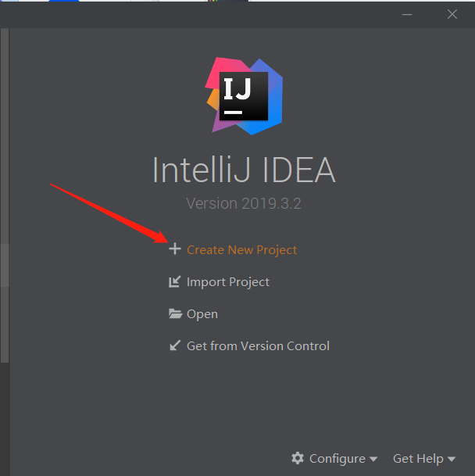Close the IntelliJ welcome window
475x476 pixels.
tap(452, 13)
